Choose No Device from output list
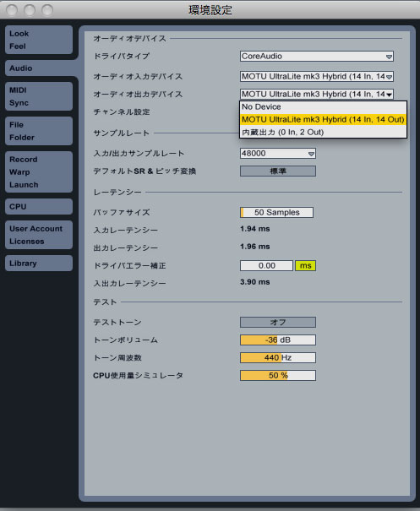Viewport: 420px width, 511px height. click(x=323, y=107)
